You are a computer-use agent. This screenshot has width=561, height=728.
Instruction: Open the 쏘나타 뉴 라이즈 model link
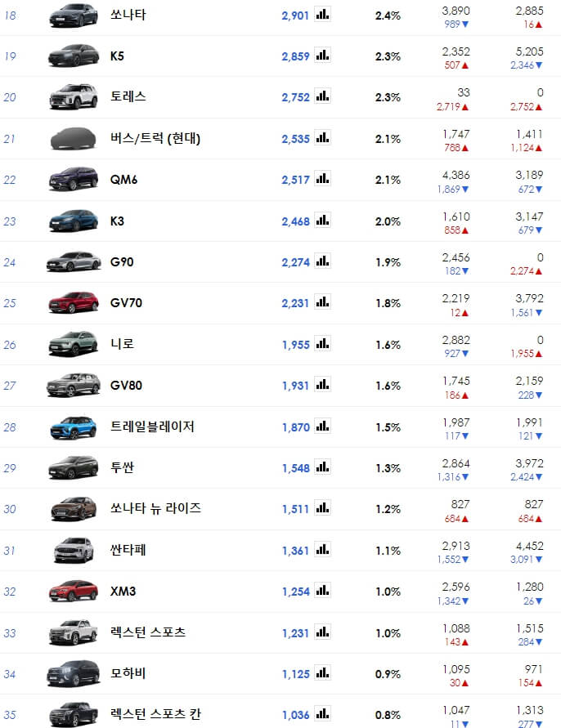155,508
